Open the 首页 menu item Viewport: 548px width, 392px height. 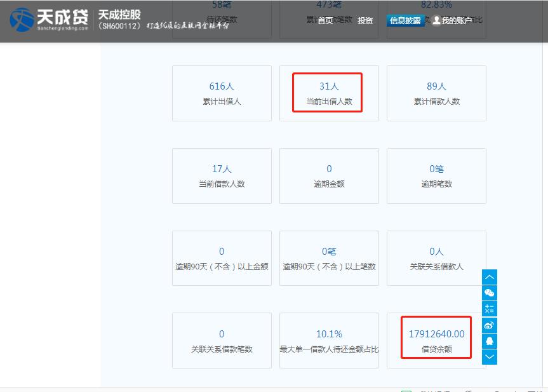[x=326, y=20]
